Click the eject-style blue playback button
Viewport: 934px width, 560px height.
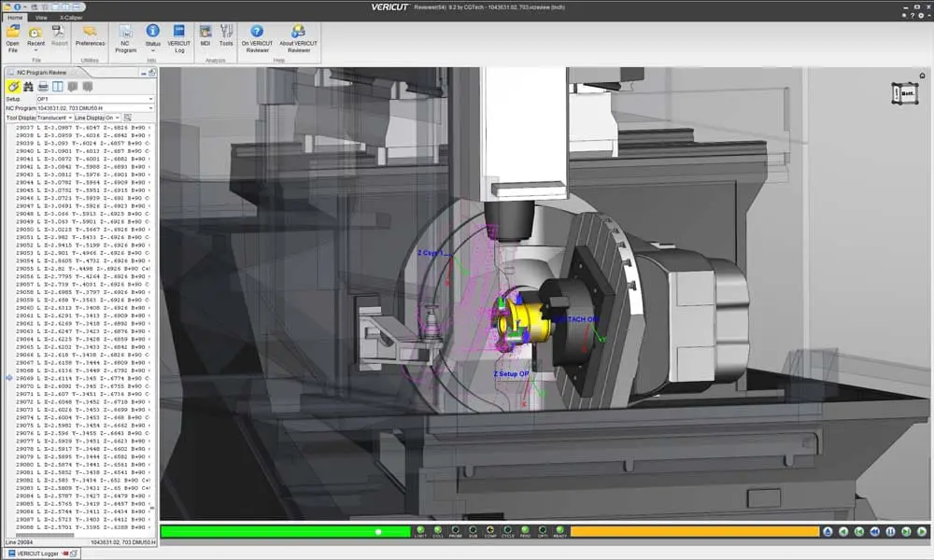pyautogui.click(x=828, y=531)
